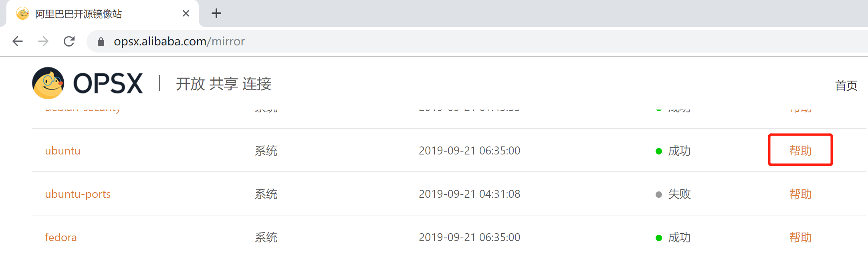Open the fedora mirror link
Image resolution: width=868 pixels, height=258 pixels.
61,238
